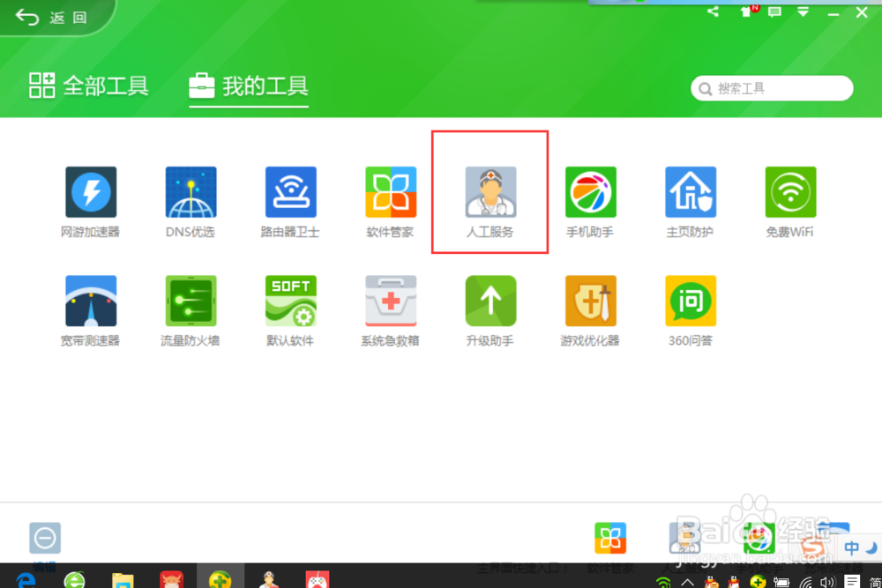Launch the DNS优选 tool

(x=191, y=192)
